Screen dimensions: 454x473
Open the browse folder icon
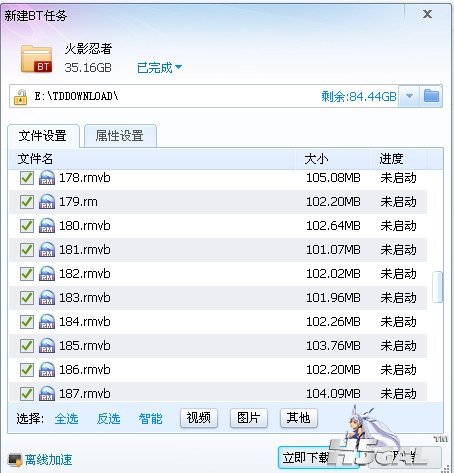coord(431,96)
